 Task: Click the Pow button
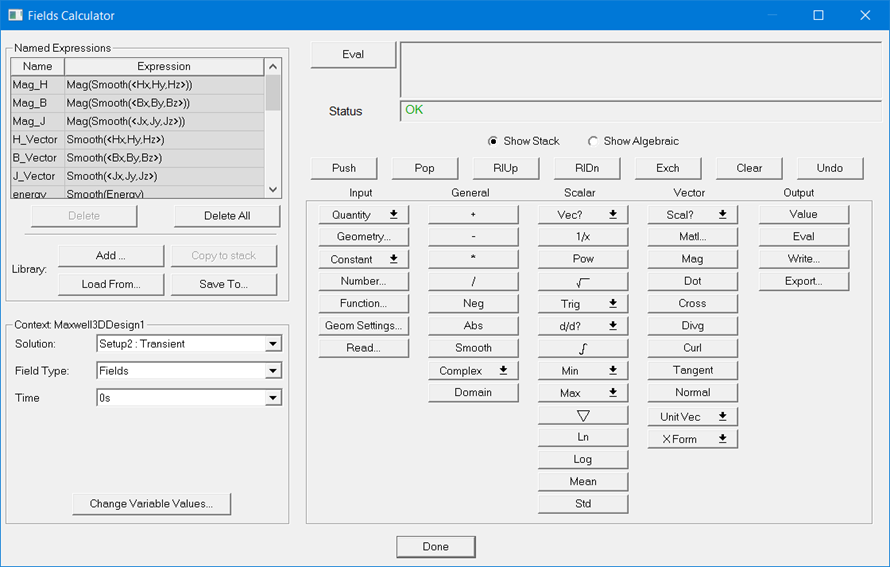[583, 259]
